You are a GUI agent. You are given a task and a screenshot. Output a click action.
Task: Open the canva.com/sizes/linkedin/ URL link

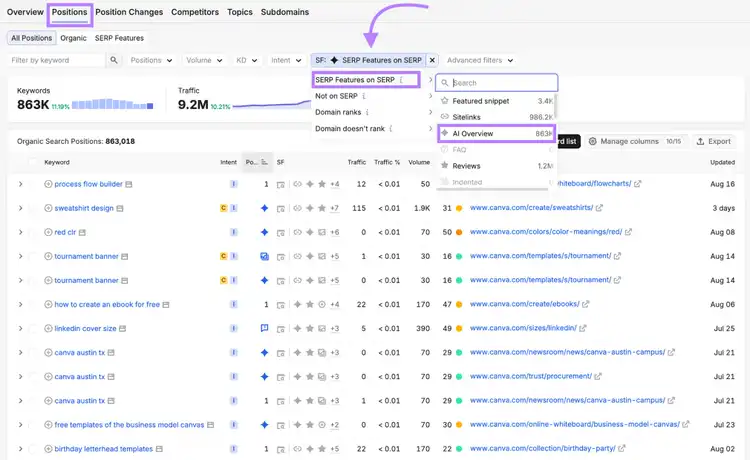[x=523, y=328]
